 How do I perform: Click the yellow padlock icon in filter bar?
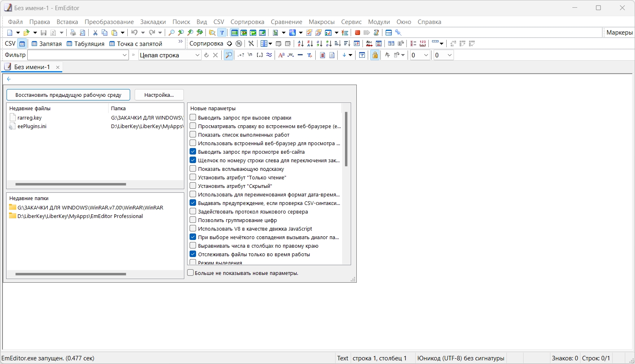click(375, 55)
